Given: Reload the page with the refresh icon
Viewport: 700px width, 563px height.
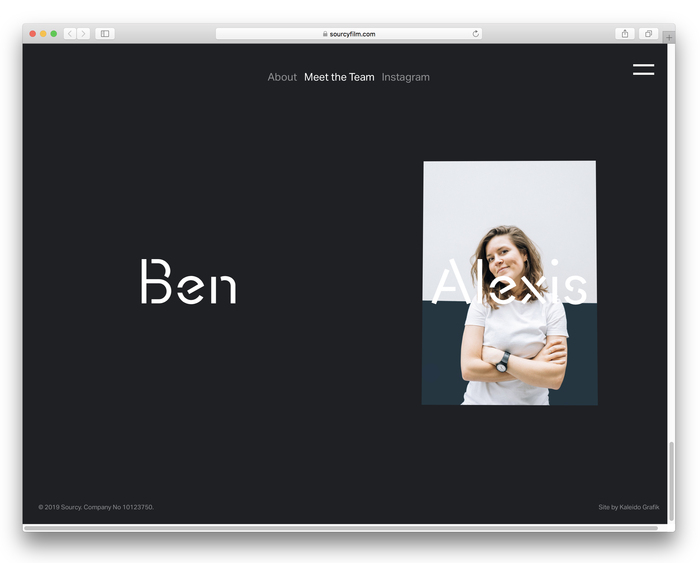Looking at the screenshot, I should [476, 34].
